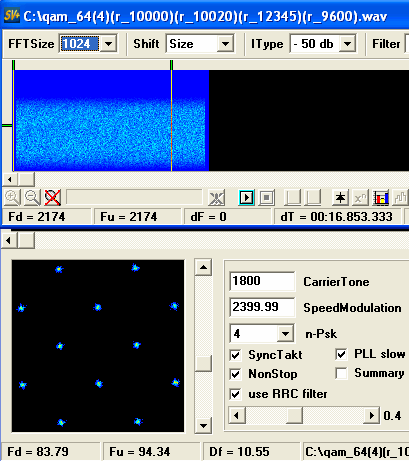Screen dimensions: 409x461
Task: Click the zoom out magnifier icon
Action: coord(32,198)
